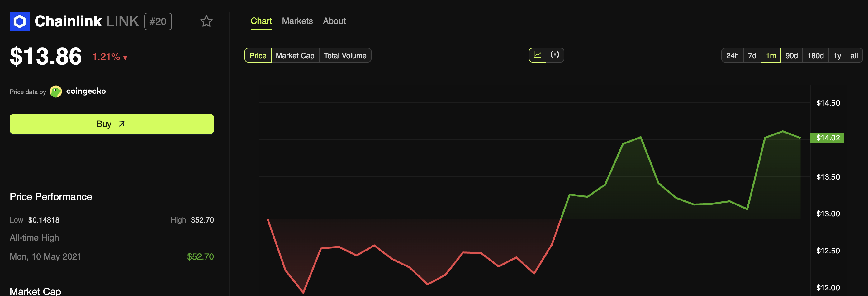868x296 pixels.
Task: Click the $12.50 axis label
Action: [x=828, y=251]
